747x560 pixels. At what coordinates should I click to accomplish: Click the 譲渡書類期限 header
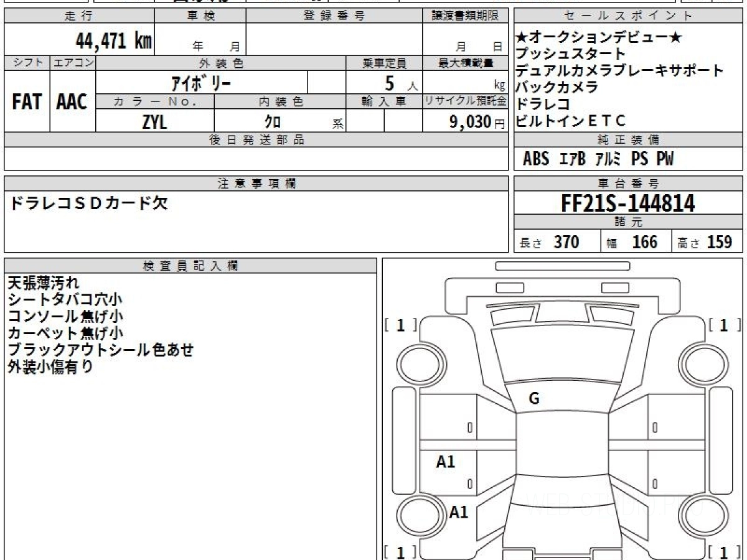(465, 16)
